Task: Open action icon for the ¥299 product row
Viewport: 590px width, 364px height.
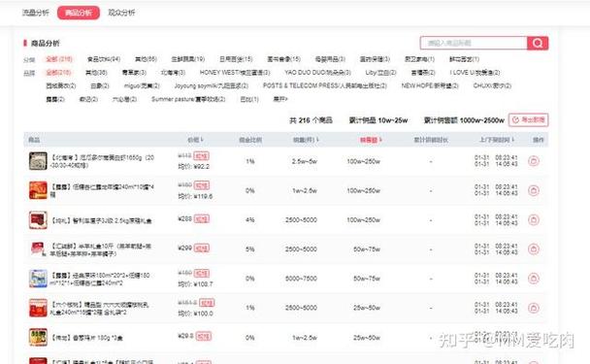Action: point(534,249)
